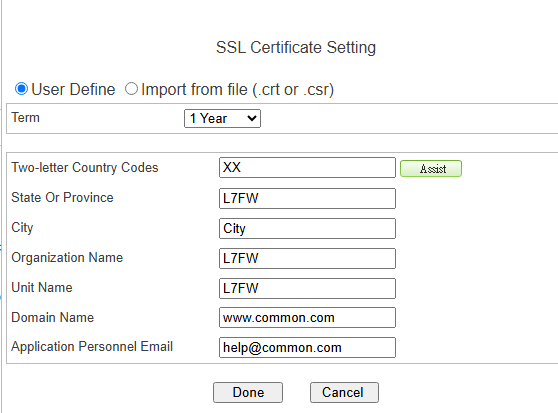The height and width of the screenshot is (413, 558).
Task: Click the Unit Name label
Action: (x=42, y=287)
